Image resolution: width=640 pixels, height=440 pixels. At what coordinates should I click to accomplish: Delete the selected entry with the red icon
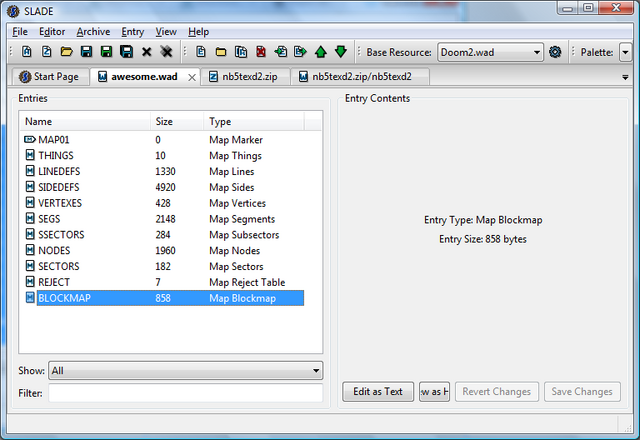[261, 52]
